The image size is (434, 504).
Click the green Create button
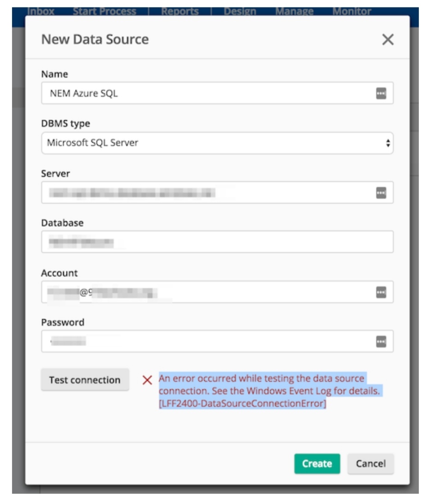click(x=317, y=463)
